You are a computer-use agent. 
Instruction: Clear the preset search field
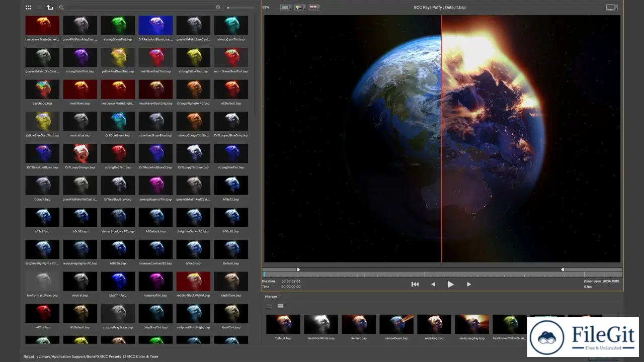tap(218, 8)
